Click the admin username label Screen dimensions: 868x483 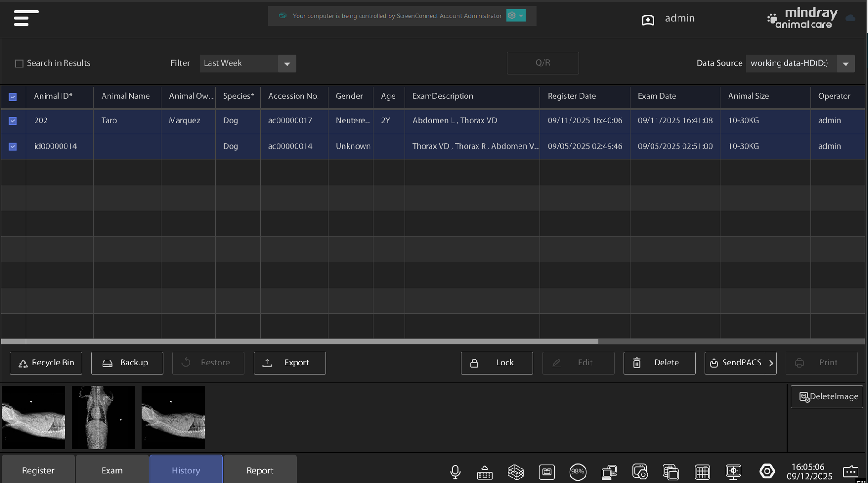679,18
